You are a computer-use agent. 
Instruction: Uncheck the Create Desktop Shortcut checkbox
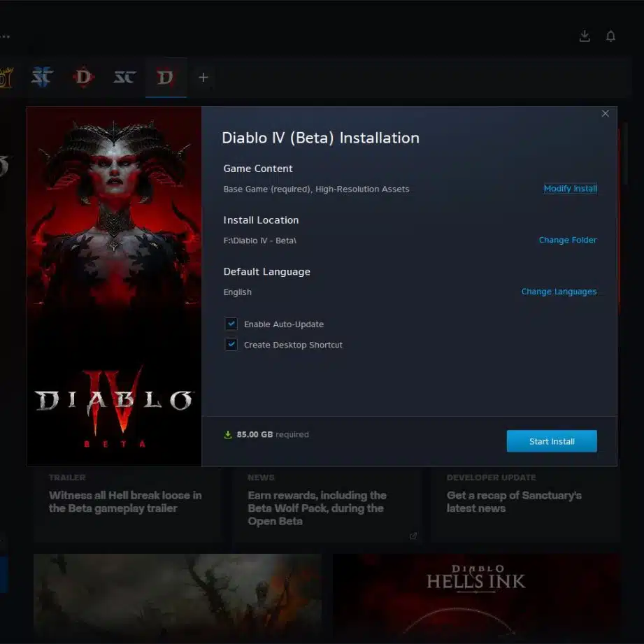tap(231, 345)
